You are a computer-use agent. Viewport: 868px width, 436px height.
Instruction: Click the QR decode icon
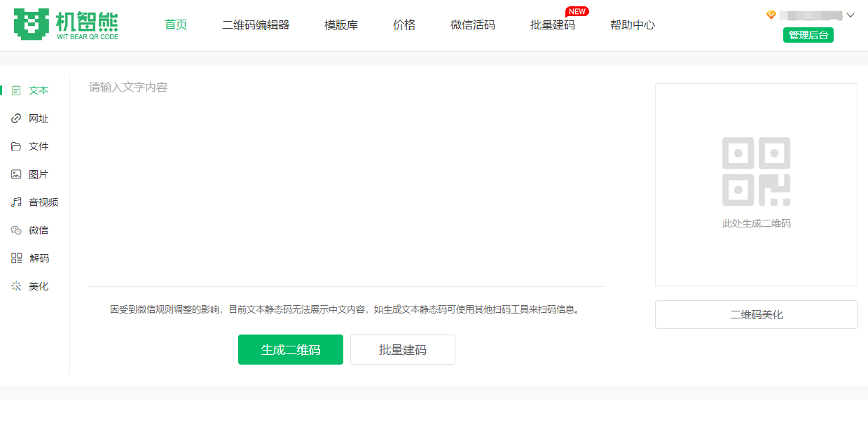[x=16, y=258]
